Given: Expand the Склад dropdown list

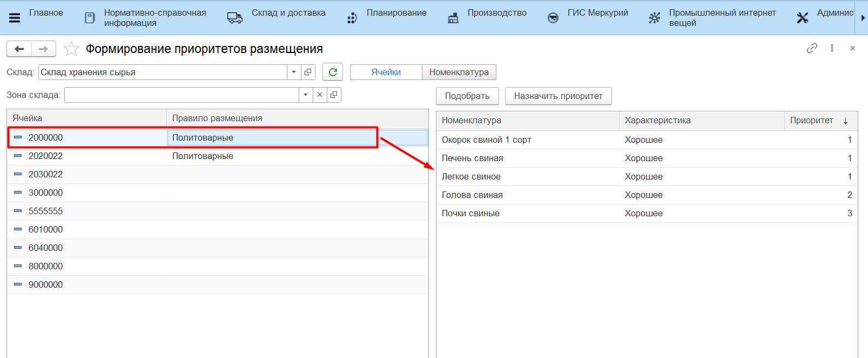Looking at the screenshot, I should point(294,72).
